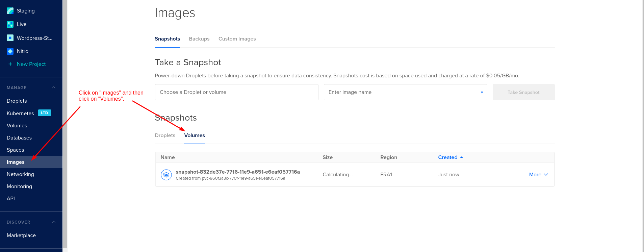Open the More dropdown for the snapshot
The height and width of the screenshot is (252, 644).
tap(538, 175)
